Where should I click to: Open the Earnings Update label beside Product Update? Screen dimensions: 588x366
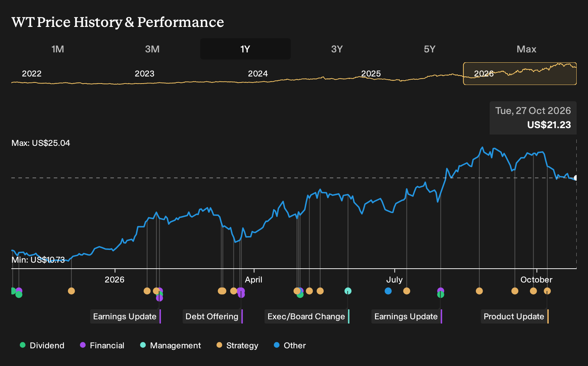coord(407,316)
